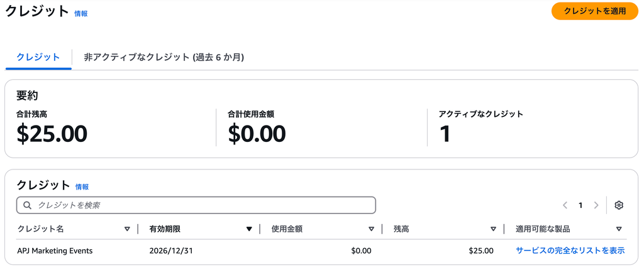644x275 pixels.
Task: Select the APJ Marketing Events credit name
Action: point(55,251)
